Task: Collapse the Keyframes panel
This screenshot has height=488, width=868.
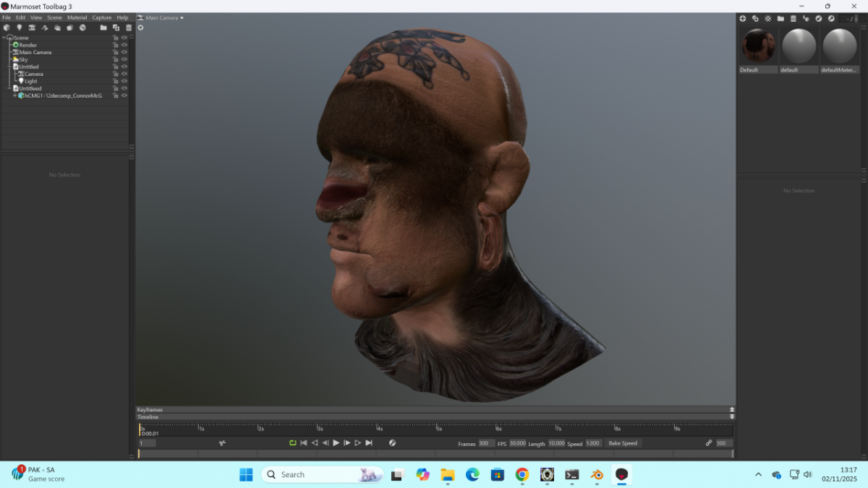Action: click(731, 409)
